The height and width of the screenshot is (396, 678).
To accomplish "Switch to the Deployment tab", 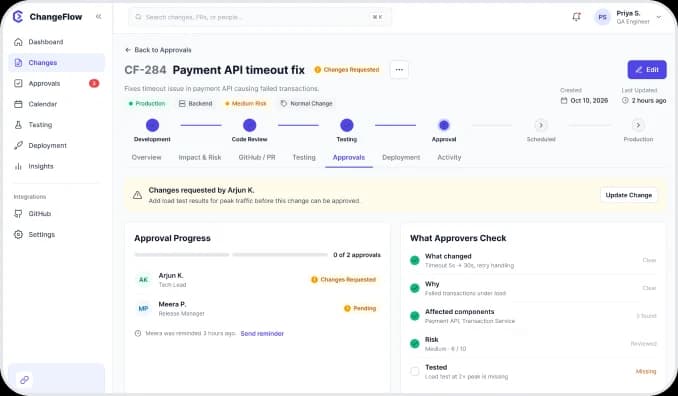I will tap(401, 157).
